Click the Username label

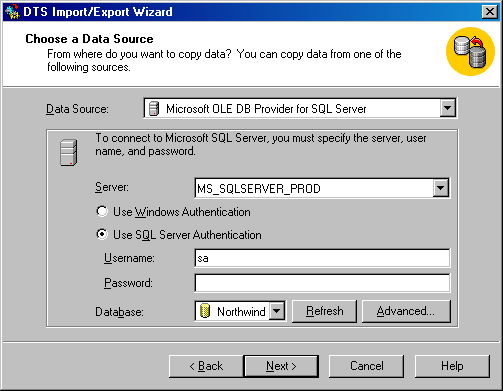click(x=129, y=258)
